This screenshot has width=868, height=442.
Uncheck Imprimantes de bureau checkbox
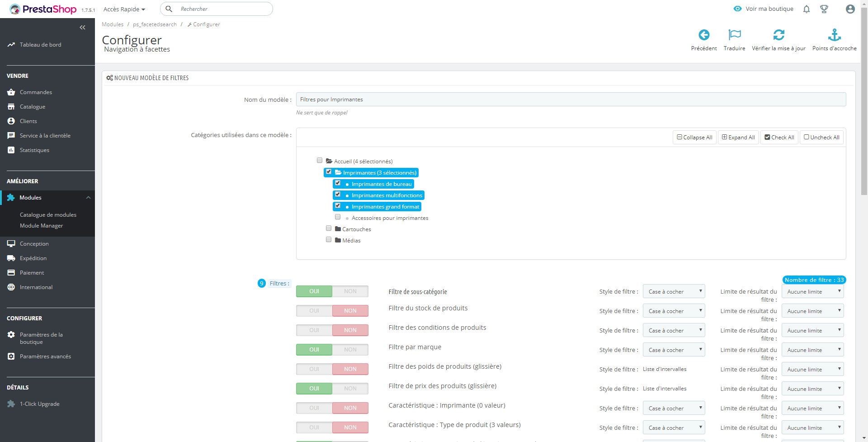(338, 183)
